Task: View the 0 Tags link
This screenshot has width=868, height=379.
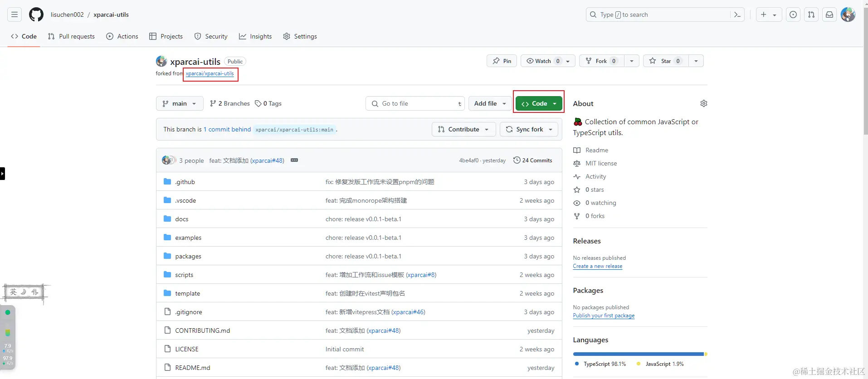Action: tap(268, 103)
